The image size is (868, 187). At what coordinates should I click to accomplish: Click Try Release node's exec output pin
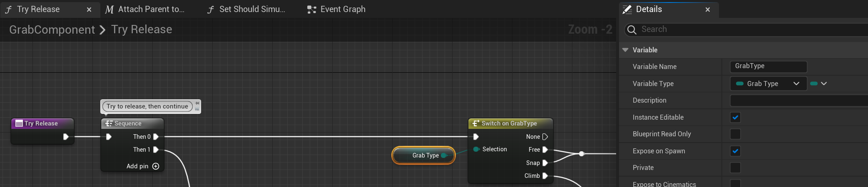click(x=66, y=137)
